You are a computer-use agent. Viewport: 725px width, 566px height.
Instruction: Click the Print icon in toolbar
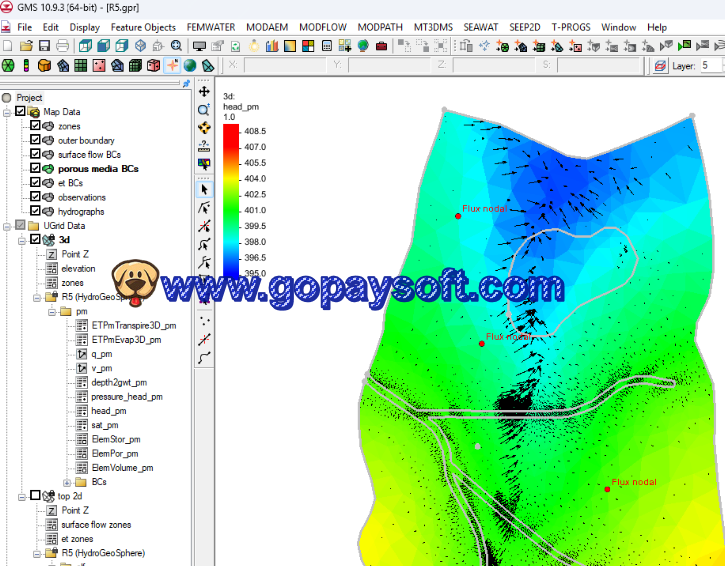click(x=62, y=46)
